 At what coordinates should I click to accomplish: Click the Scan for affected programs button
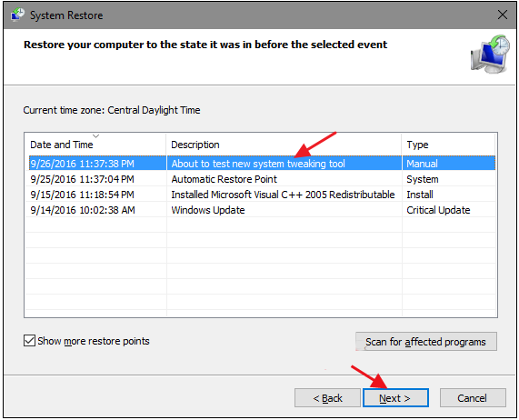click(x=426, y=342)
